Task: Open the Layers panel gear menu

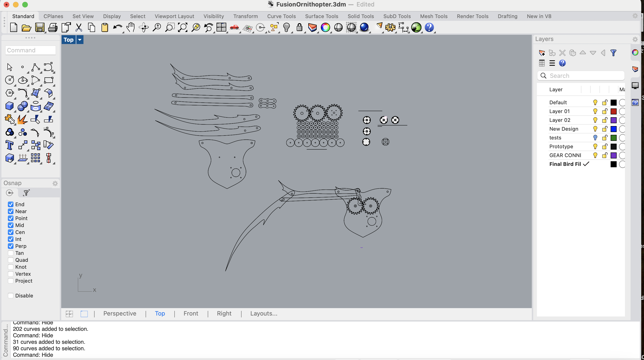Action: click(635, 39)
